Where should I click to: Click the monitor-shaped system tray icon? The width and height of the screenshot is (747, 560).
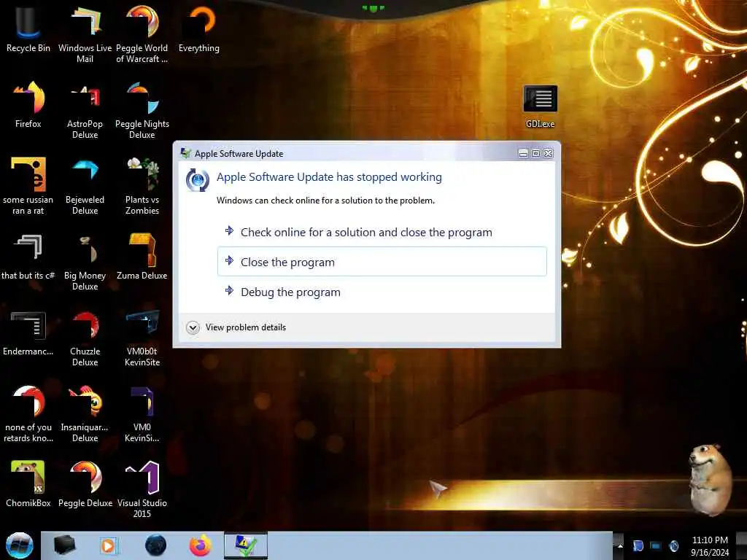coord(656,545)
